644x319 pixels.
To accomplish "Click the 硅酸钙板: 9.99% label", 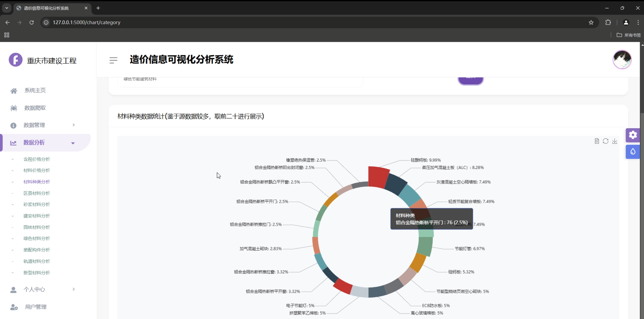I will (426, 160).
